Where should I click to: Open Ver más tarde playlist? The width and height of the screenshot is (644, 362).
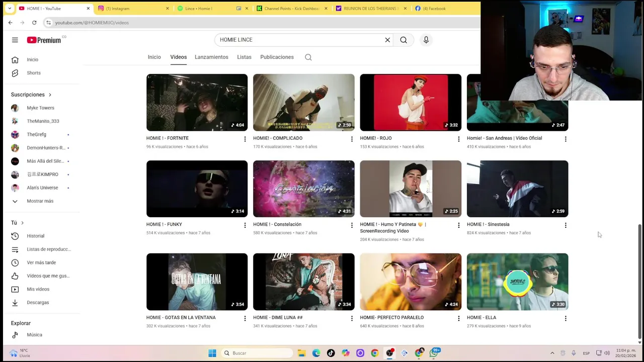[x=40, y=262]
